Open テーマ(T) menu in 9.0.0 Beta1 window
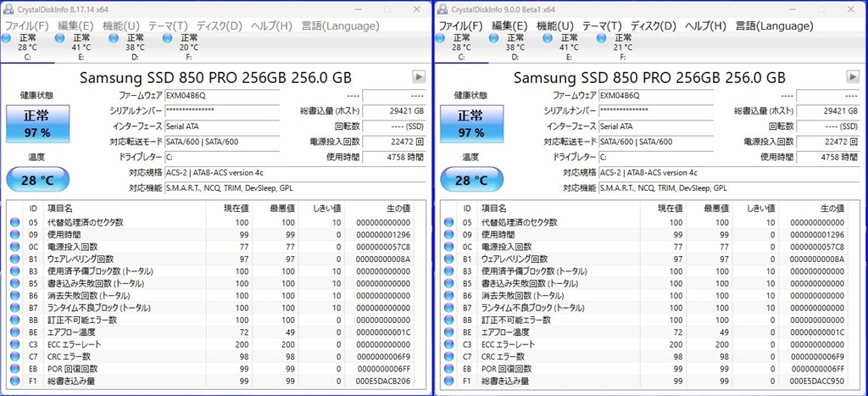868x396 pixels. [x=602, y=26]
